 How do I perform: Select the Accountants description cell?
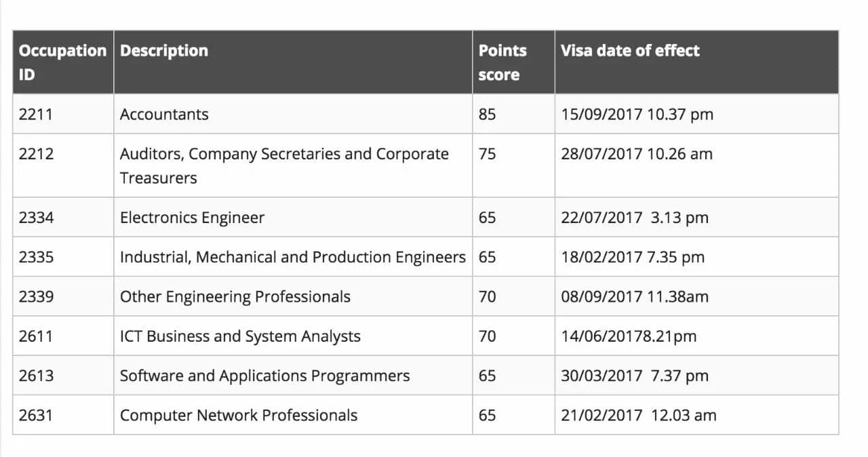click(x=293, y=114)
